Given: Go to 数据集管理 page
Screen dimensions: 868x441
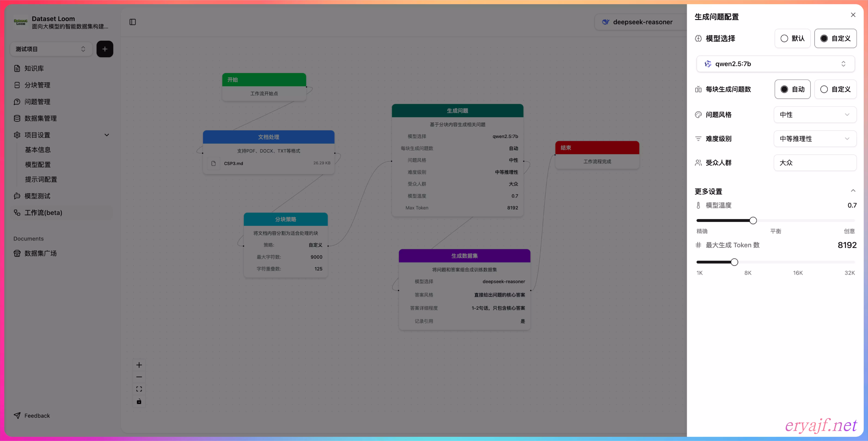Looking at the screenshot, I should [x=40, y=118].
